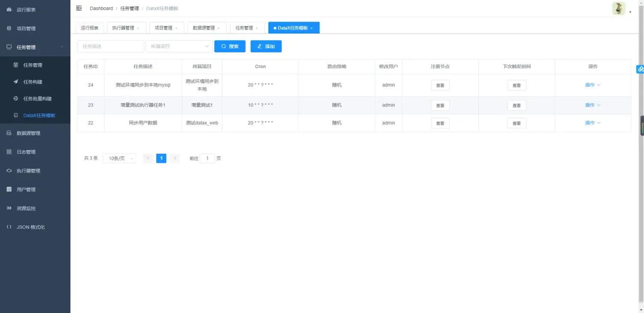The width and height of the screenshot is (644, 313).
Task: Click the 任务描述 search input field
Action: [110, 46]
